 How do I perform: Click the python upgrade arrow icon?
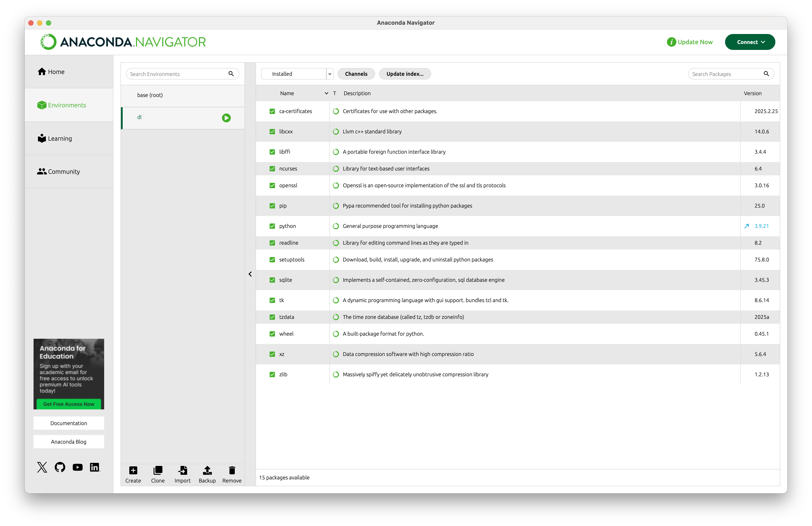[746, 226]
